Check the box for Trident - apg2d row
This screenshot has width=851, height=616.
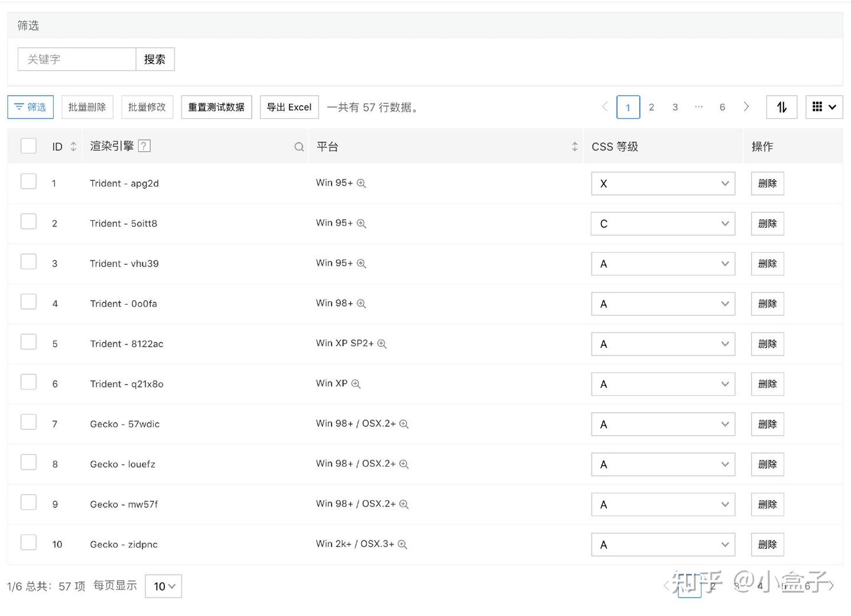(28, 181)
